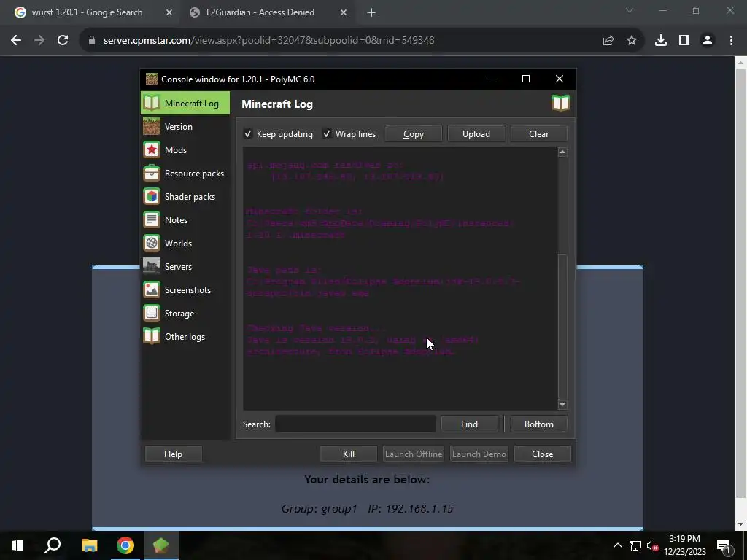Open the Windows Start menu

[x=18, y=545]
